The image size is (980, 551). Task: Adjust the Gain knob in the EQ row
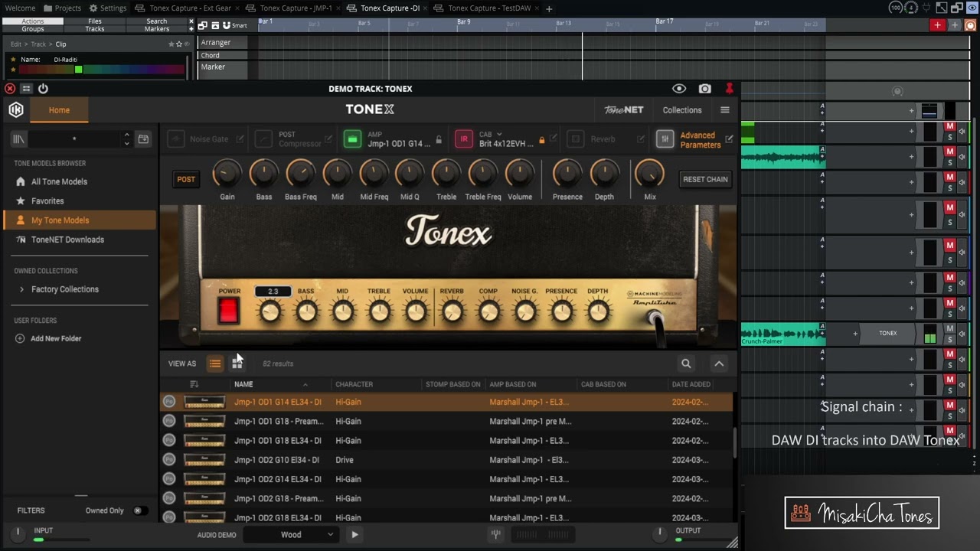click(x=227, y=174)
